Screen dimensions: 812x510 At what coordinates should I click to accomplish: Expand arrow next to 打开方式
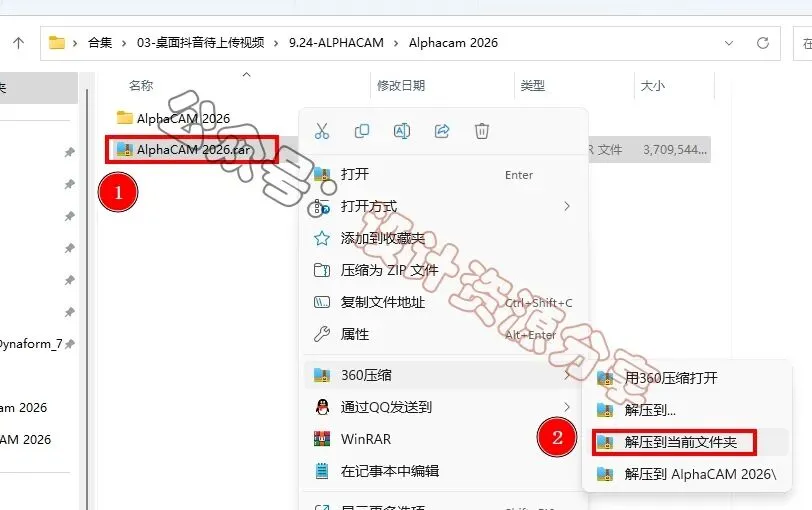[567, 207]
